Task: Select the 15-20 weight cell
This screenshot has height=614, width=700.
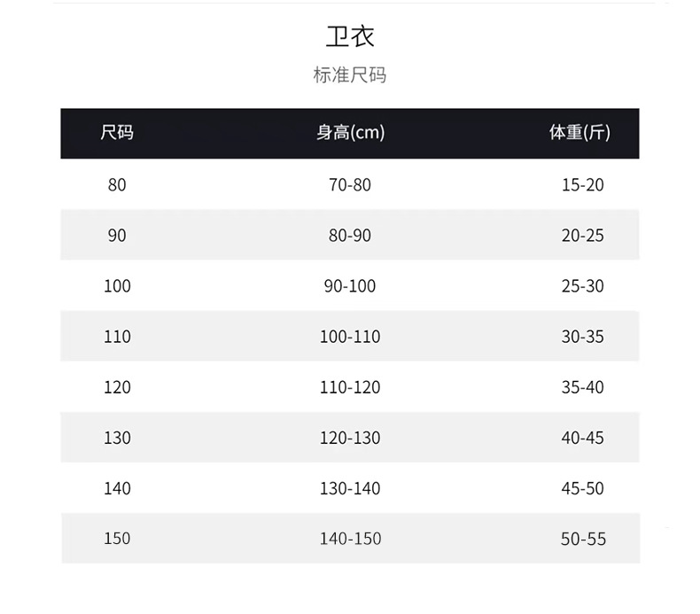Action: 582,184
